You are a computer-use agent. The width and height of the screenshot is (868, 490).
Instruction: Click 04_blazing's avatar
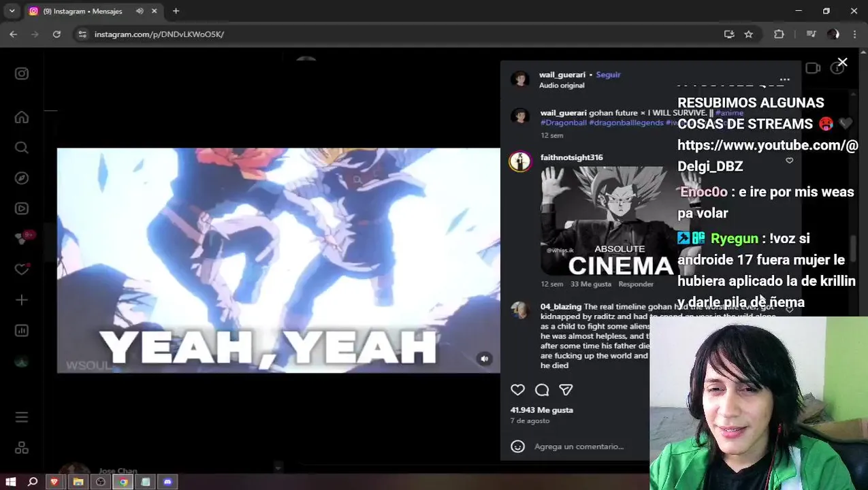tap(521, 310)
